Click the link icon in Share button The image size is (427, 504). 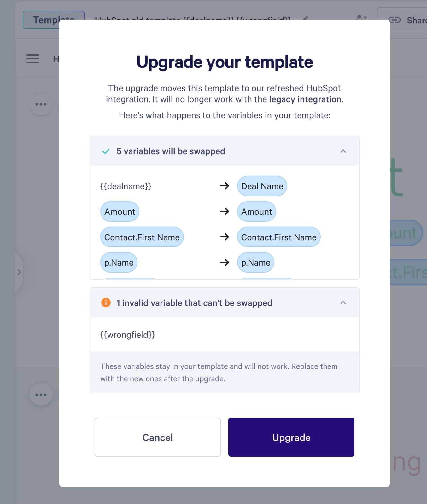tap(394, 20)
